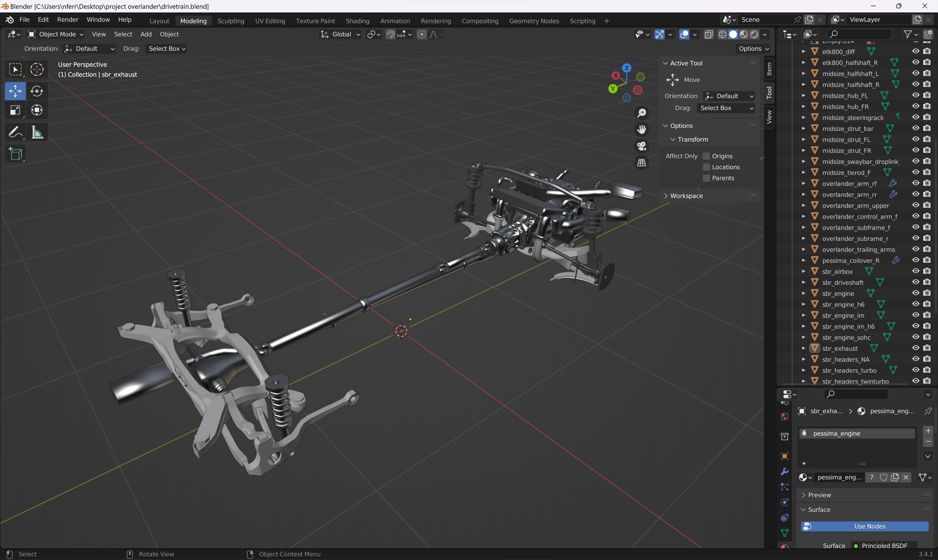Click the Use Nodes button

(x=865, y=526)
